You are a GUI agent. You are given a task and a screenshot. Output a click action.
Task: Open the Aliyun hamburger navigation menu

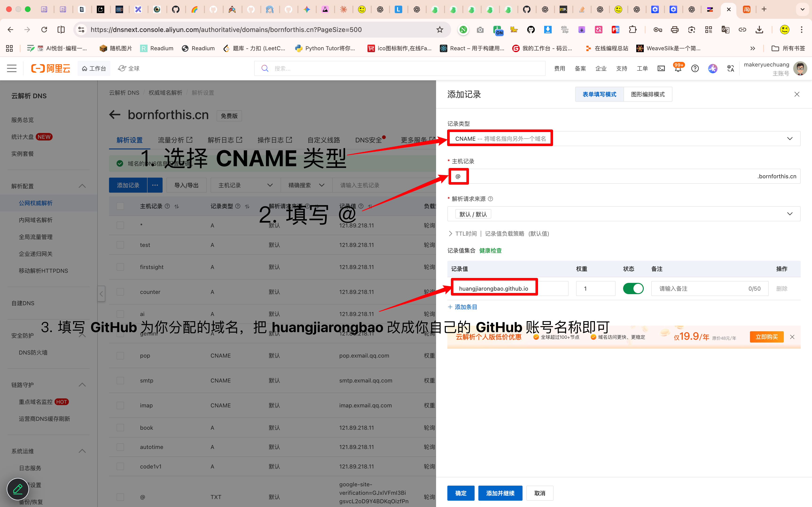12,68
